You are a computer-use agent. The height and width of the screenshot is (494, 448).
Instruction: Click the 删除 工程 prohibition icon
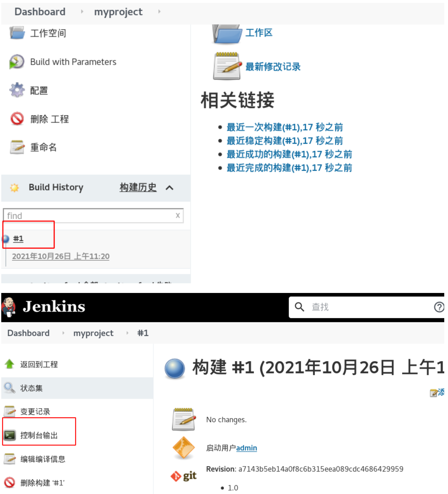coord(17,119)
